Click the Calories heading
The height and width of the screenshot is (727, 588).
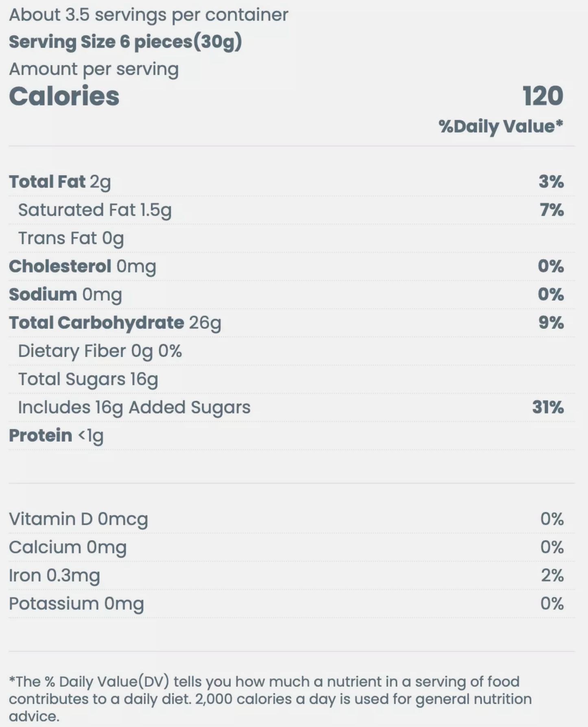pos(64,96)
